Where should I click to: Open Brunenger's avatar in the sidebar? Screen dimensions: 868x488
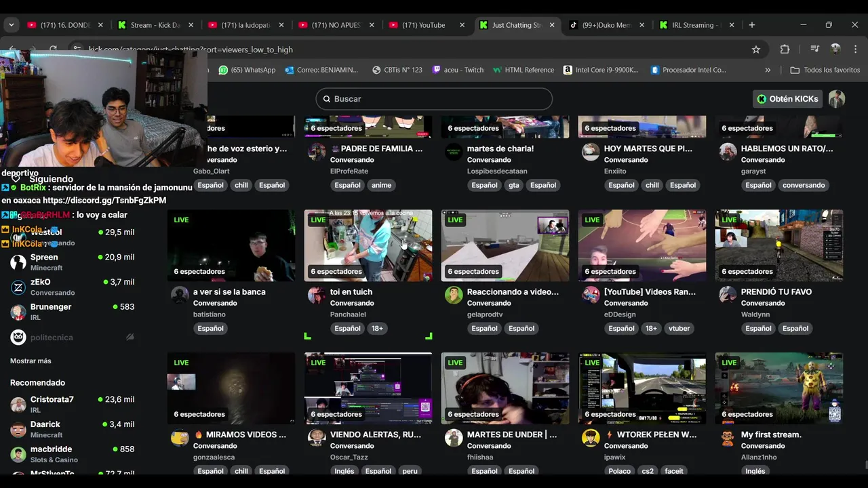point(18,312)
